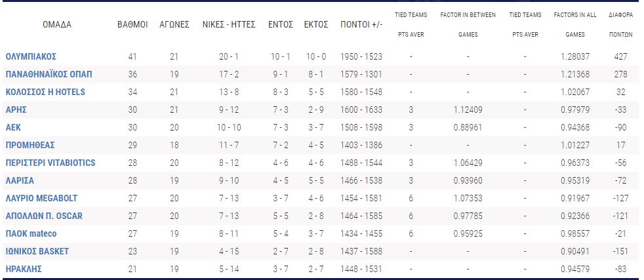Select the ΛΑΥΡΙΟ MEGABOLT team link
The image size is (644, 280).
click(43, 198)
